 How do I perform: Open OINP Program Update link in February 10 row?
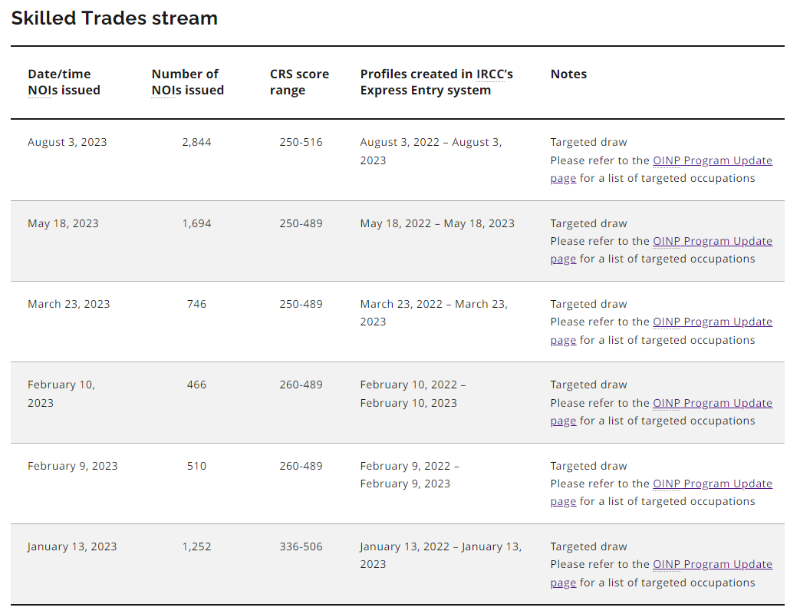[712, 403]
